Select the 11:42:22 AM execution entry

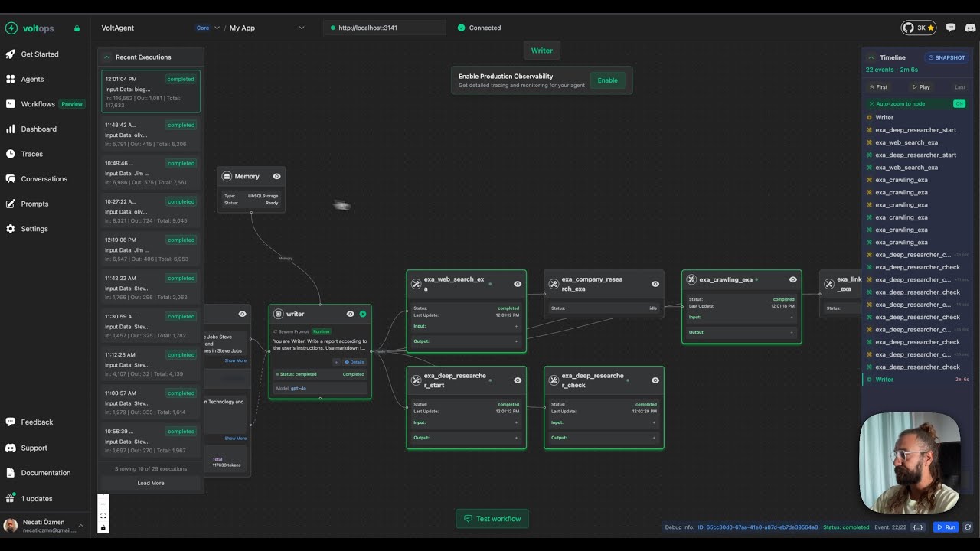click(x=151, y=287)
